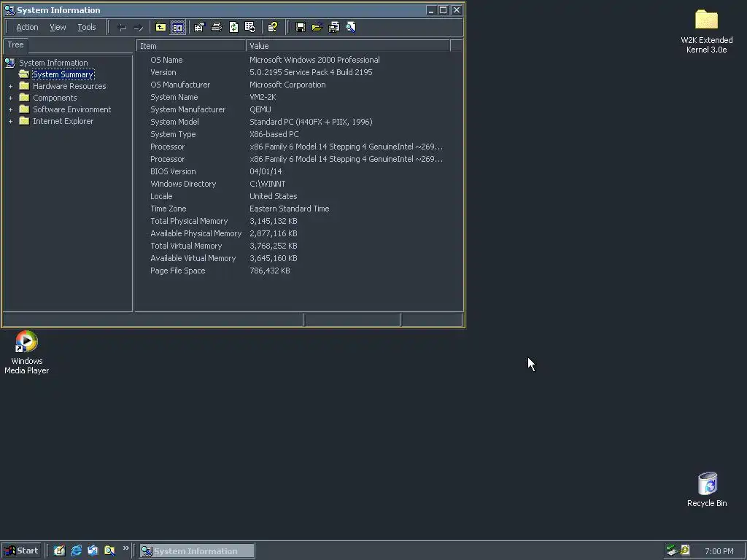747x560 pixels.
Task: Open the Start menu
Action: (x=21, y=551)
